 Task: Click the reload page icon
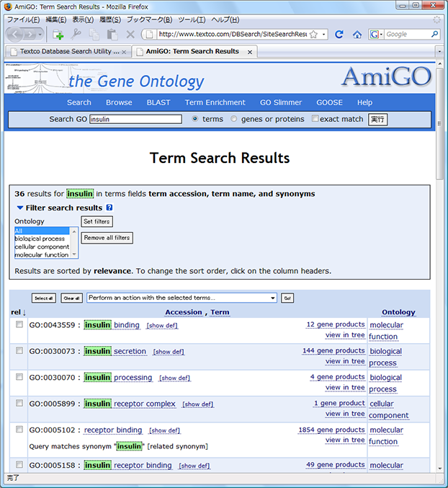[x=339, y=34]
